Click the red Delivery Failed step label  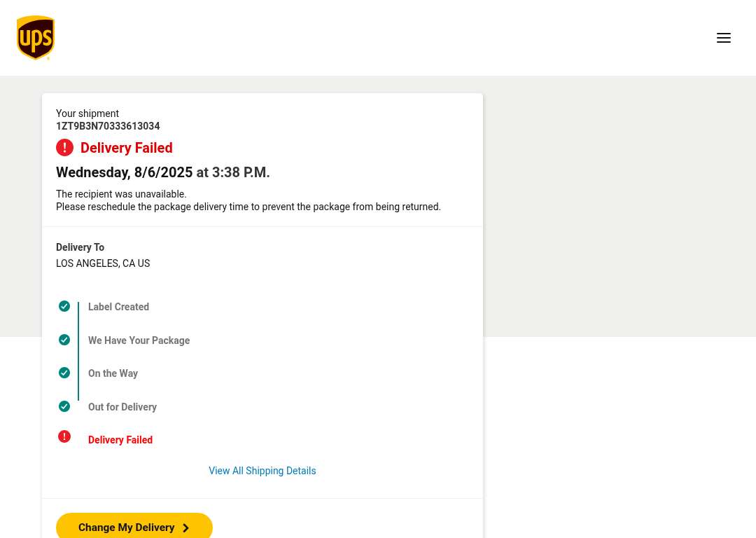pos(120,440)
